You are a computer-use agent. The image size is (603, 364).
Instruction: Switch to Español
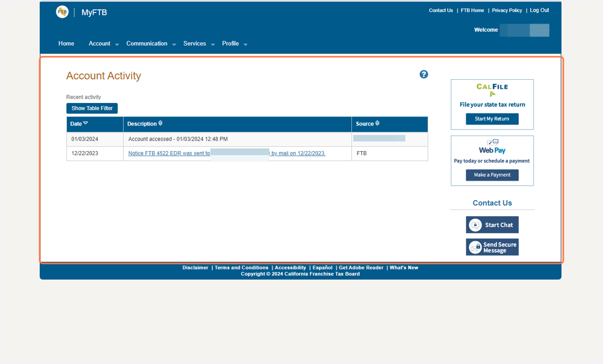[323, 268]
